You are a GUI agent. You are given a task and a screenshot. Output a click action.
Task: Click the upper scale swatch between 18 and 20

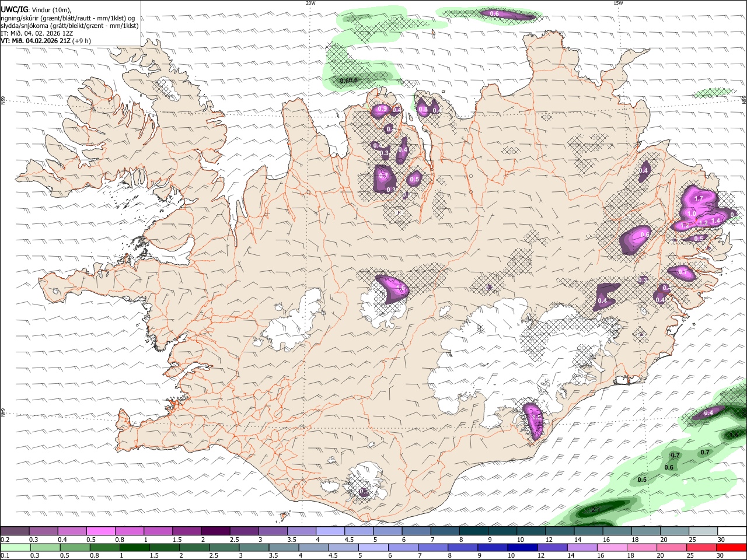(x=646, y=531)
